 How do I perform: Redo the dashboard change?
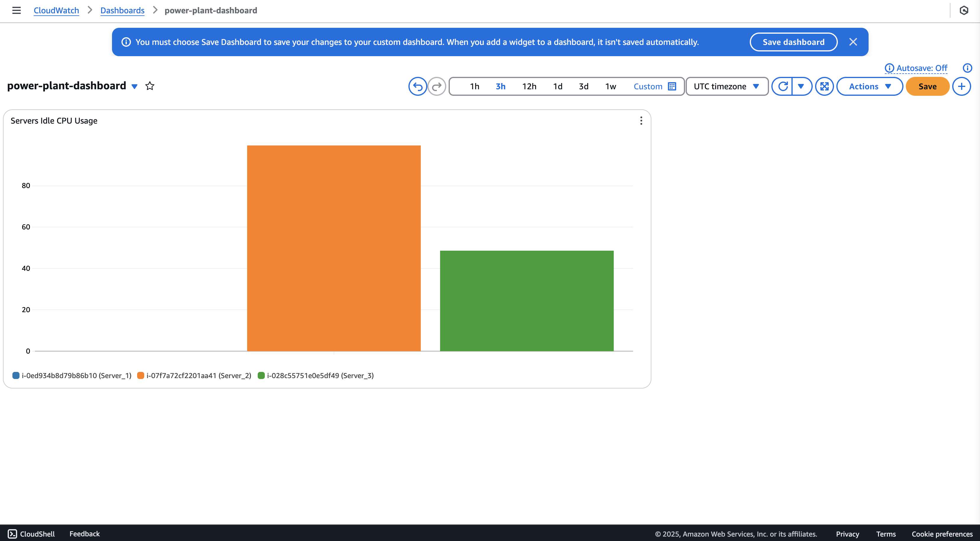pos(437,86)
